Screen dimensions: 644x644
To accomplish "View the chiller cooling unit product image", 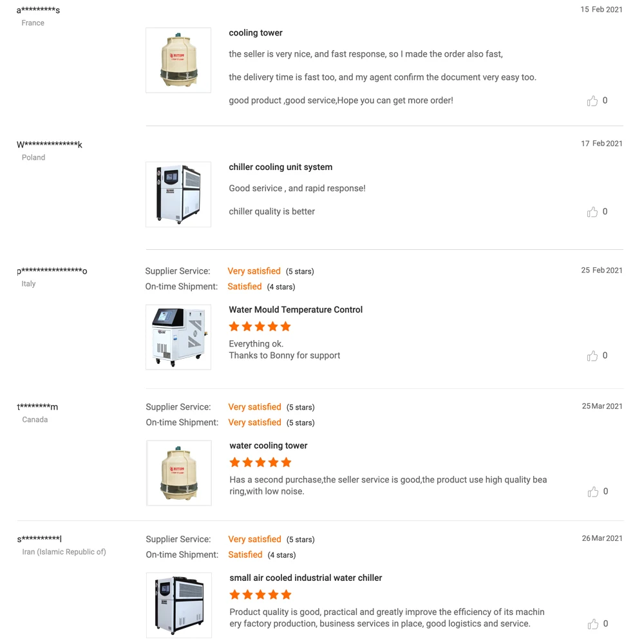I will coord(178,194).
